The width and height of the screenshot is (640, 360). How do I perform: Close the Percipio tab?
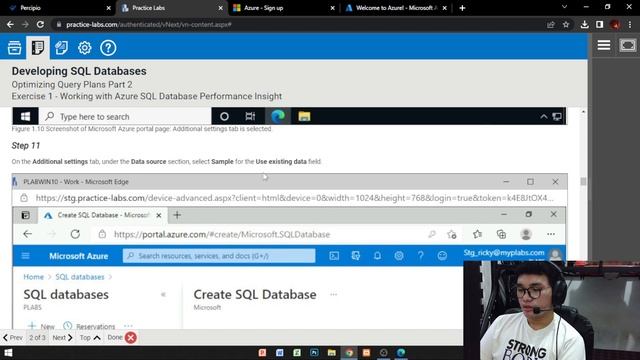pyautogui.click(x=109, y=8)
